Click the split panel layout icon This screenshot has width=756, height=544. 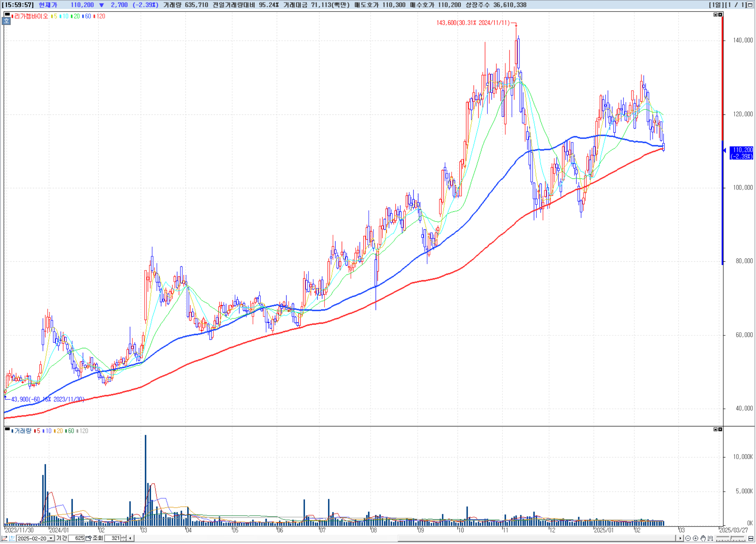click(751, 538)
